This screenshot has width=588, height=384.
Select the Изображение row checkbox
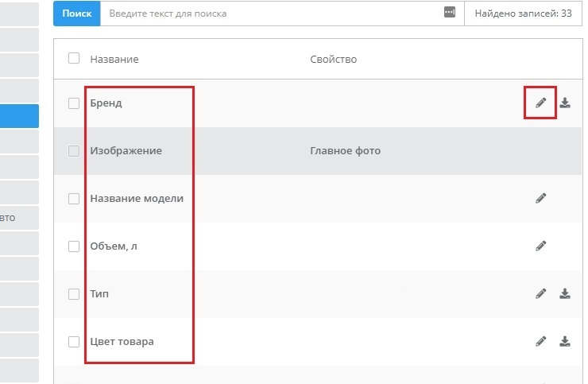coord(74,150)
